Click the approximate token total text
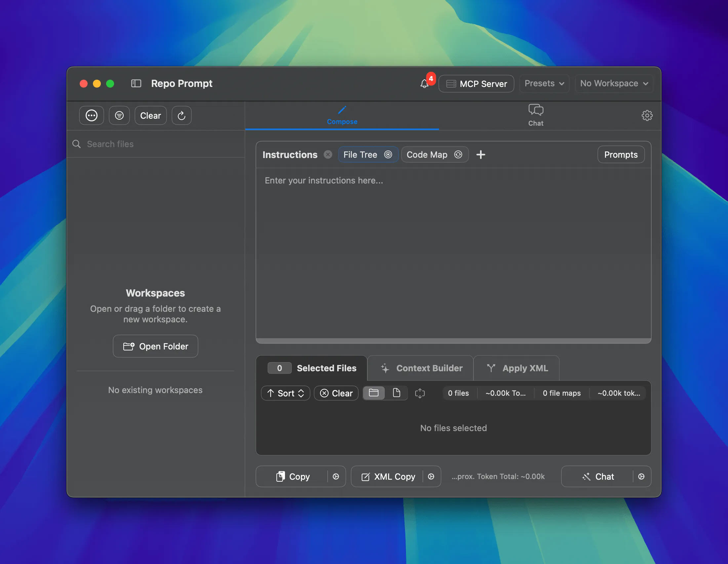 [498, 477]
